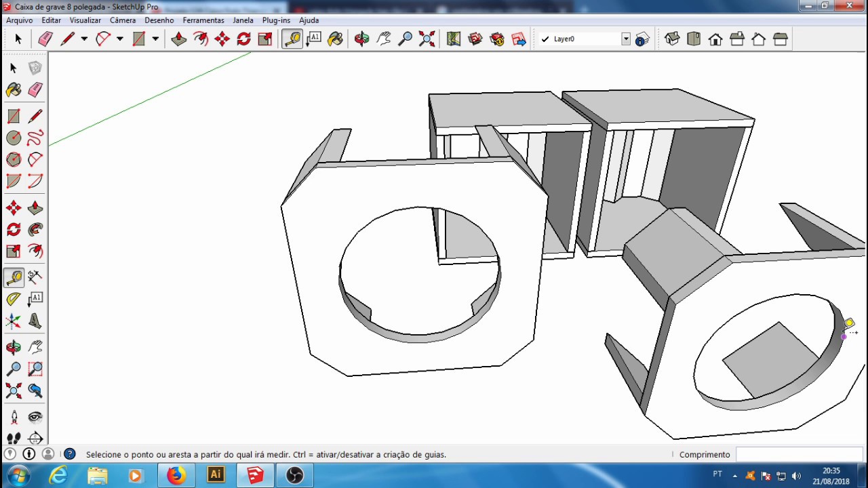Click the Share Model icon

pyautogui.click(x=497, y=39)
